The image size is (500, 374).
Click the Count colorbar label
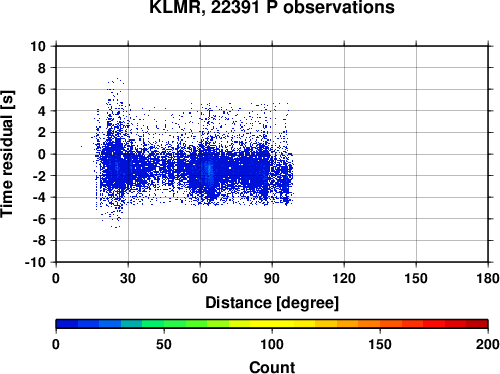coord(272,367)
